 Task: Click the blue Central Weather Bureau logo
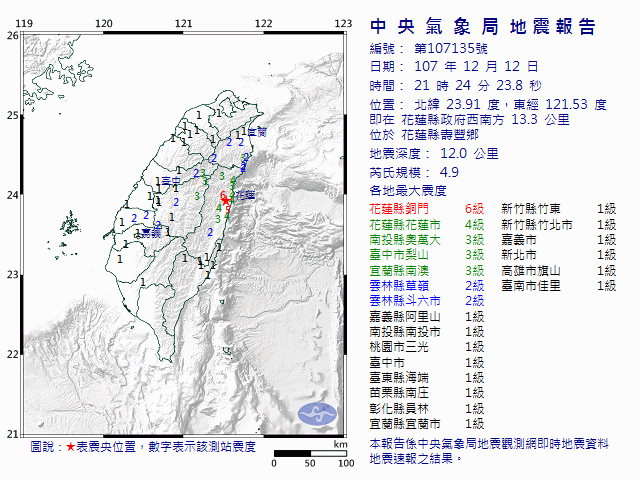point(317,414)
